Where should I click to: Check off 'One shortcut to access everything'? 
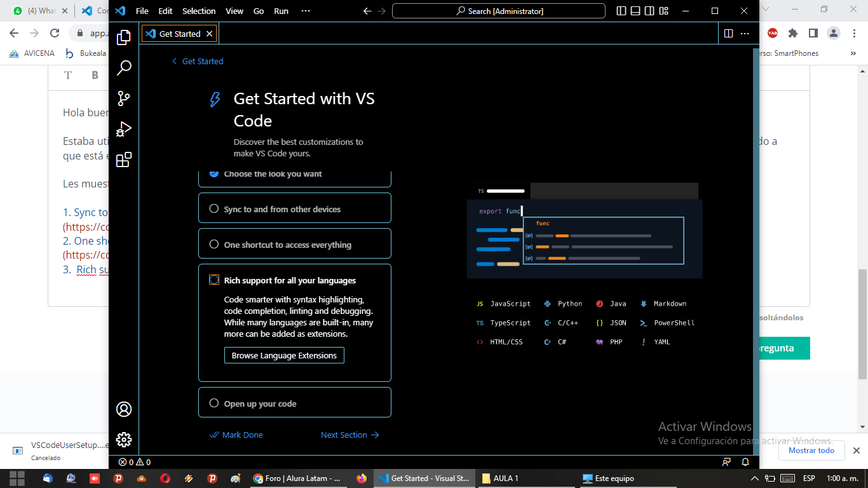[x=214, y=244]
